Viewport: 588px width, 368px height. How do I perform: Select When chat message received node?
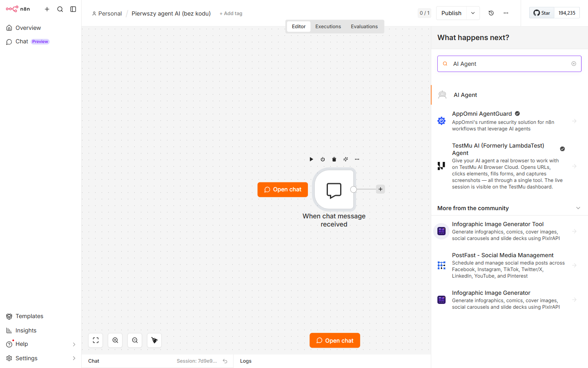coord(334,190)
